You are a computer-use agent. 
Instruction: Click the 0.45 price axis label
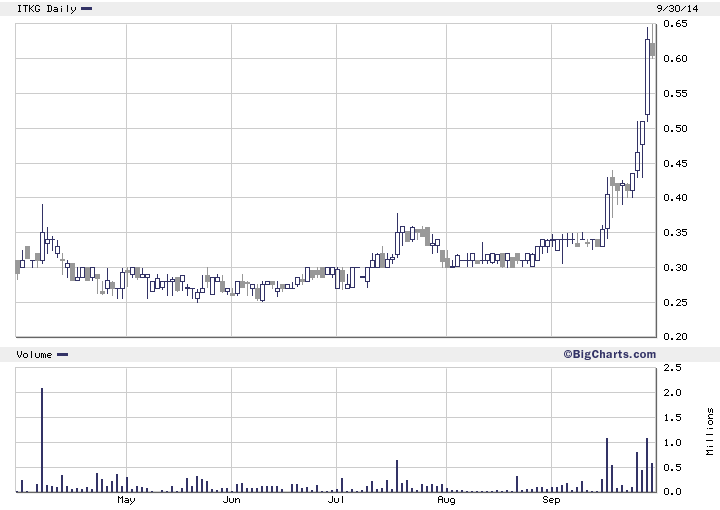click(x=675, y=163)
